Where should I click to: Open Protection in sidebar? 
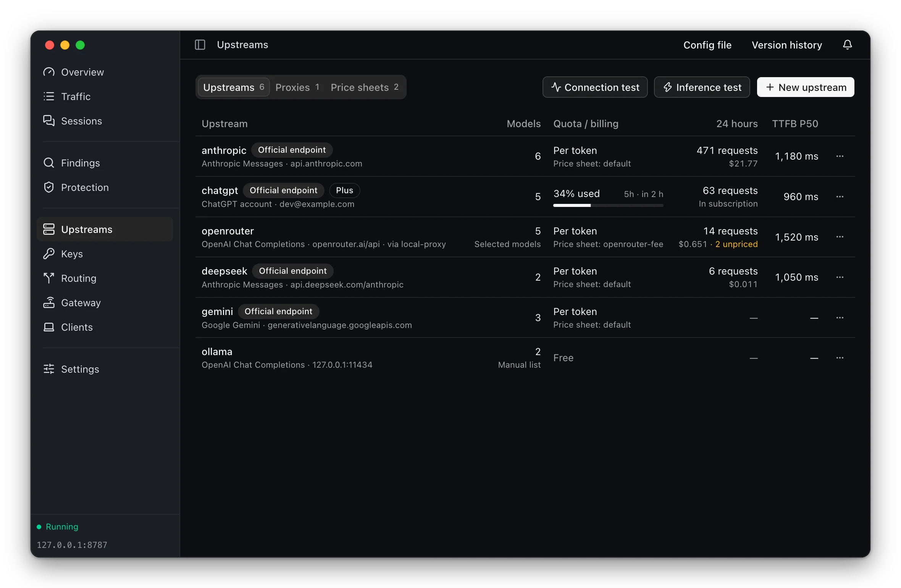[x=105, y=187]
